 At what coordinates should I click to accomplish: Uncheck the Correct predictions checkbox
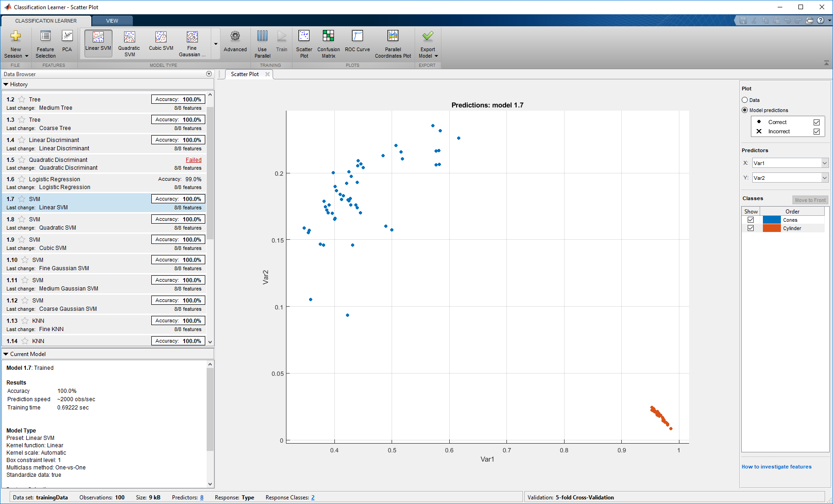[x=816, y=122]
